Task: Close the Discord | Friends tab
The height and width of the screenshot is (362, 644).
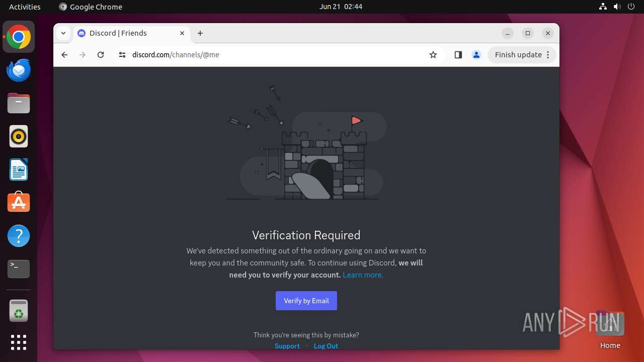Action: click(182, 33)
